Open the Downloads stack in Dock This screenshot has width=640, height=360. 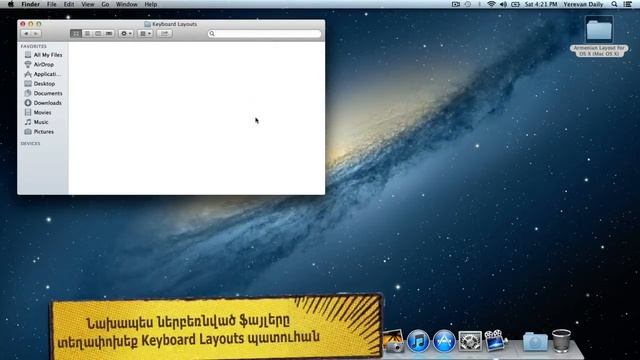tap(535, 342)
